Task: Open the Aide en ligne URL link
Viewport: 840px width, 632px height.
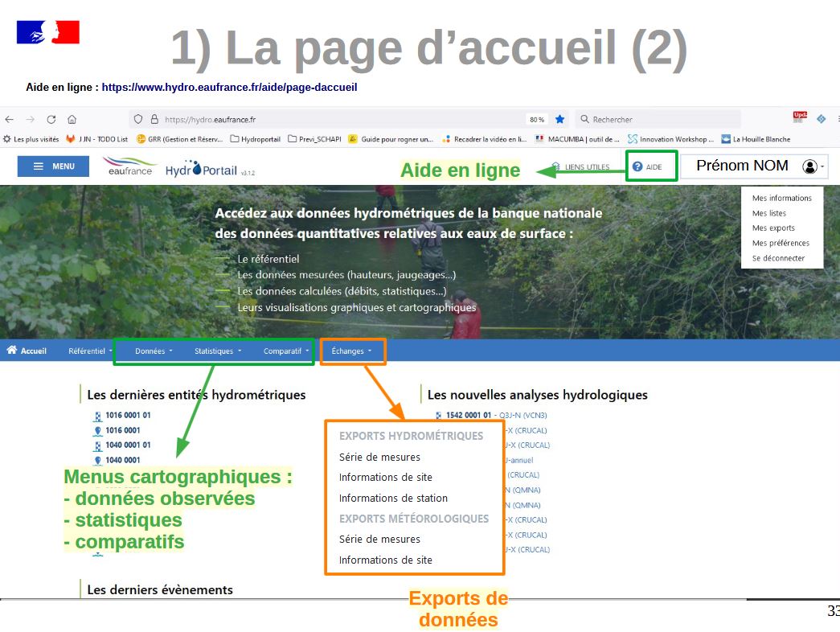Action: click(229, 87)
